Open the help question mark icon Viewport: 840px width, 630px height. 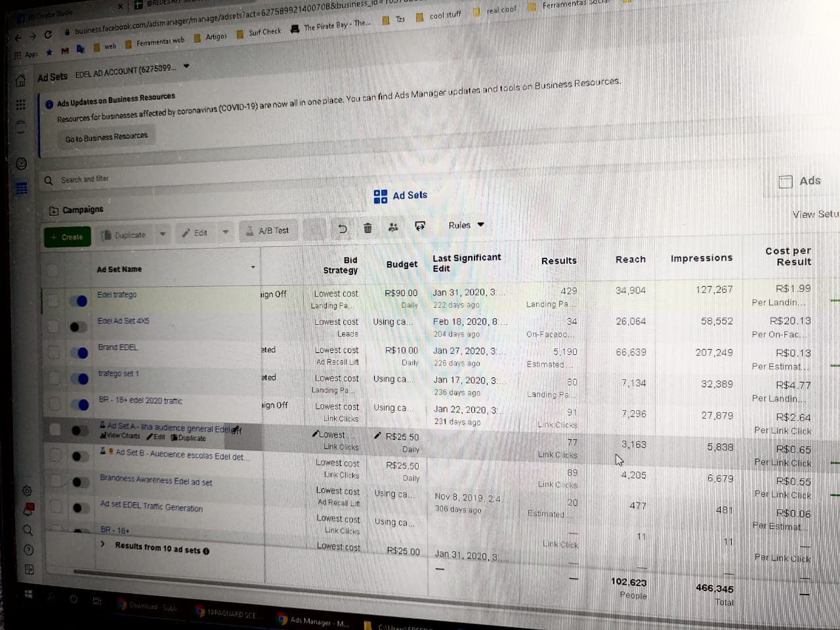[x=28, y=550]
